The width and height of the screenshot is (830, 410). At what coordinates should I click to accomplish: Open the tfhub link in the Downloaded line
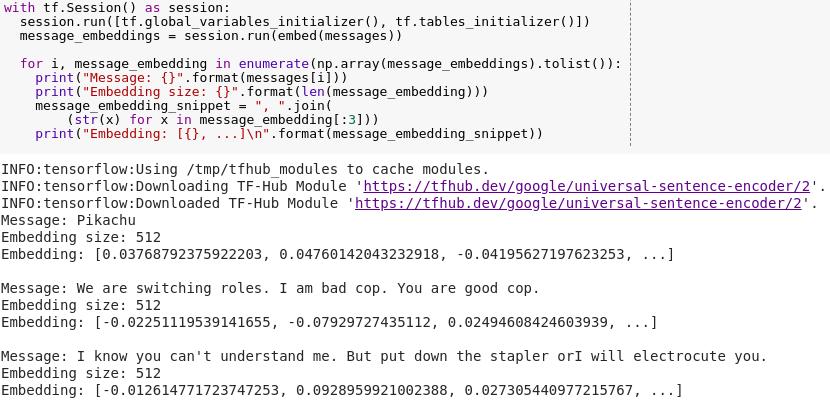578,204
